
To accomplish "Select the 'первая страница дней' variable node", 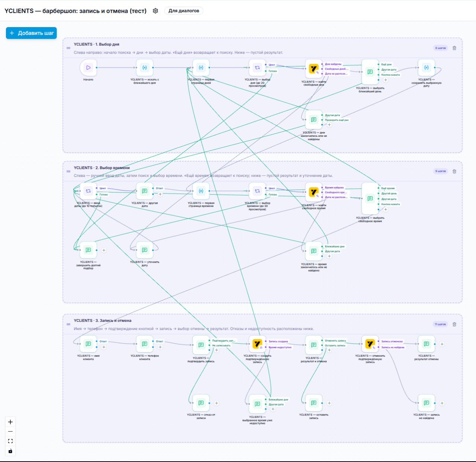I will (x=201, y=68).
